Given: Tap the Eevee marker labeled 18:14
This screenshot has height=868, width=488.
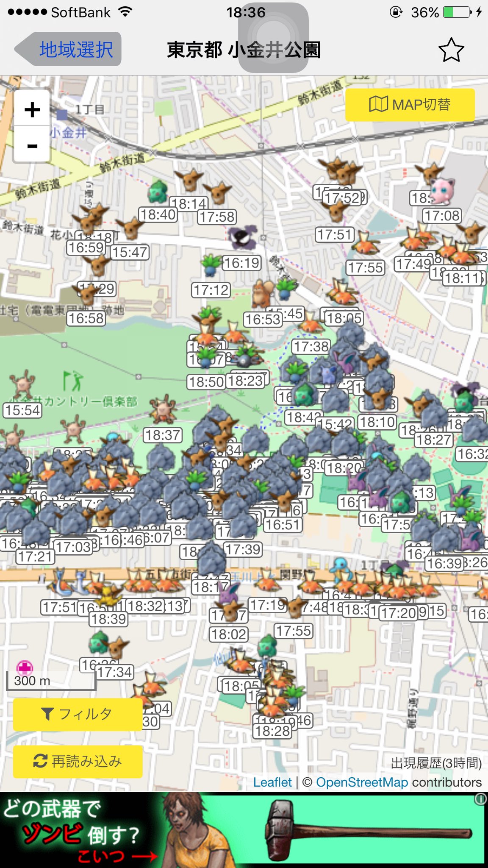Looking at the screenshot, I should [x=189, y=180].
